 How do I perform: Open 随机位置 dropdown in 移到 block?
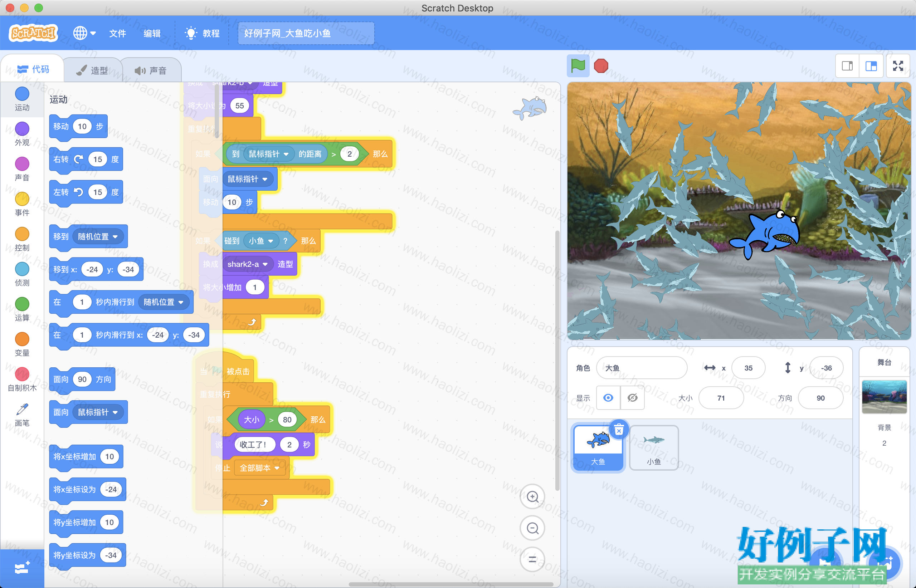click(98, 236)
